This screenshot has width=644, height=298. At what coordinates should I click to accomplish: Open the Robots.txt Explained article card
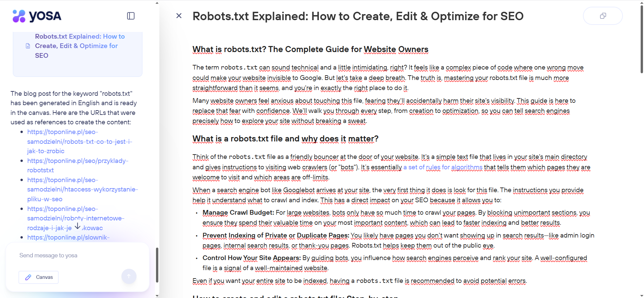(x=80, y=46)
